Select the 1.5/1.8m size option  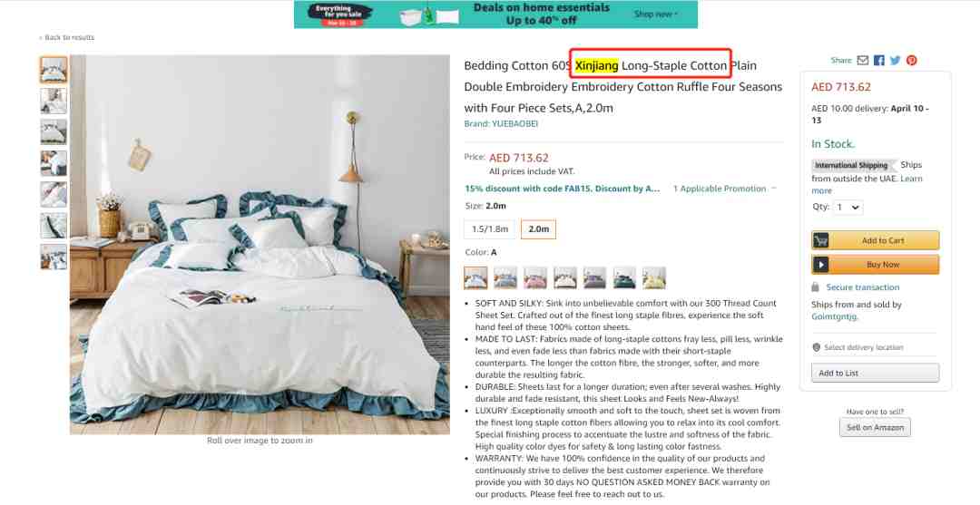click(490, 229)
